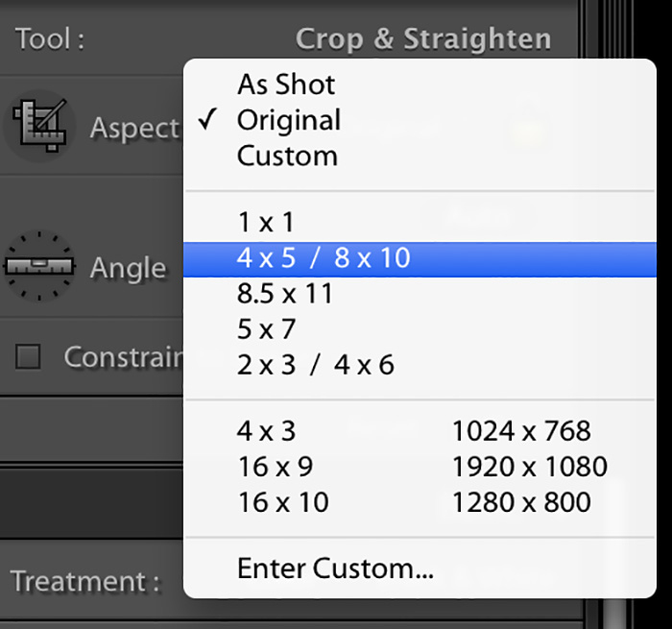The width and height of the screenshot is (672, 629).
Task: Select 1024 x 768 size
Action: pyautogui.click(x=521, y=431)
